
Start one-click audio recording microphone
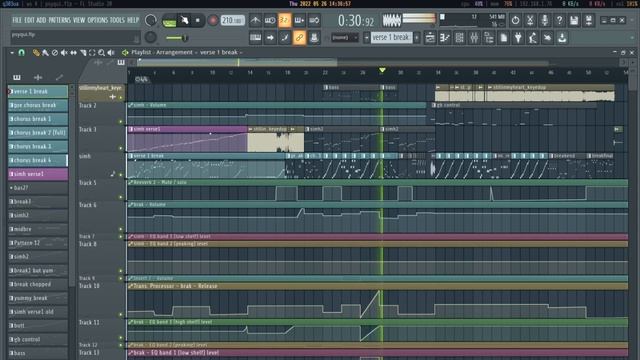[x=544, y=20]
